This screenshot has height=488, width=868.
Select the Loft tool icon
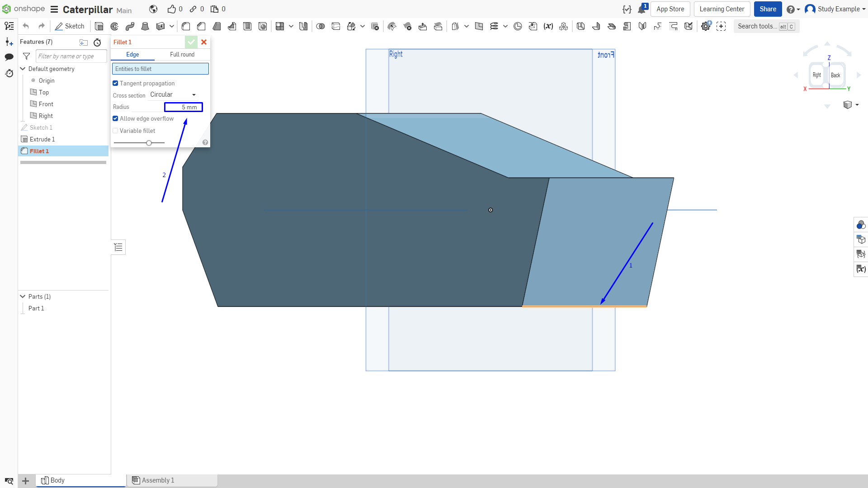click(145, 26)
